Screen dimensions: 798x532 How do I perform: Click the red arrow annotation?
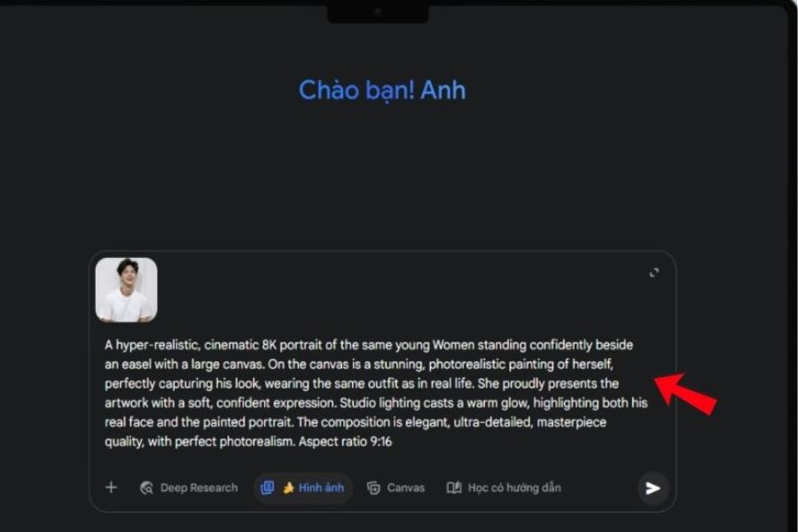[685, 393]
